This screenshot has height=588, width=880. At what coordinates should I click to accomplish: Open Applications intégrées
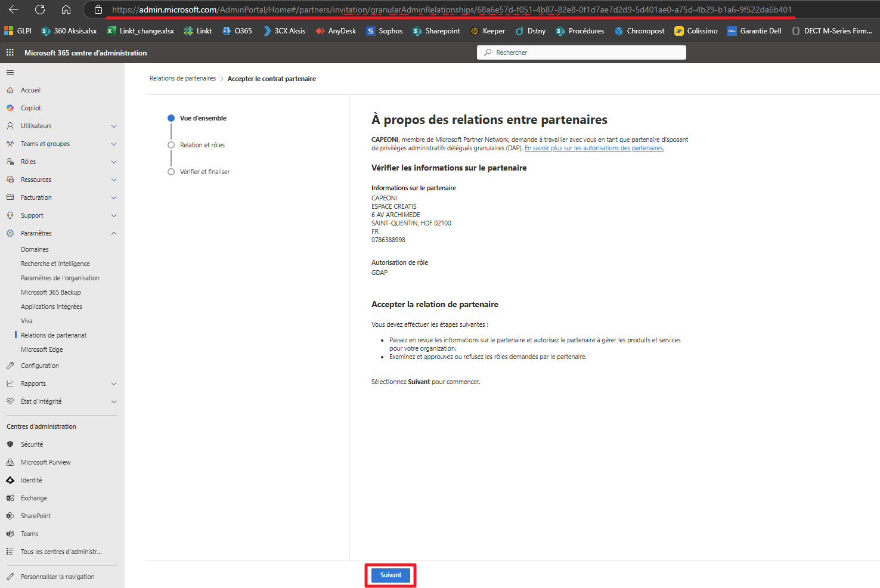[51, 307]
